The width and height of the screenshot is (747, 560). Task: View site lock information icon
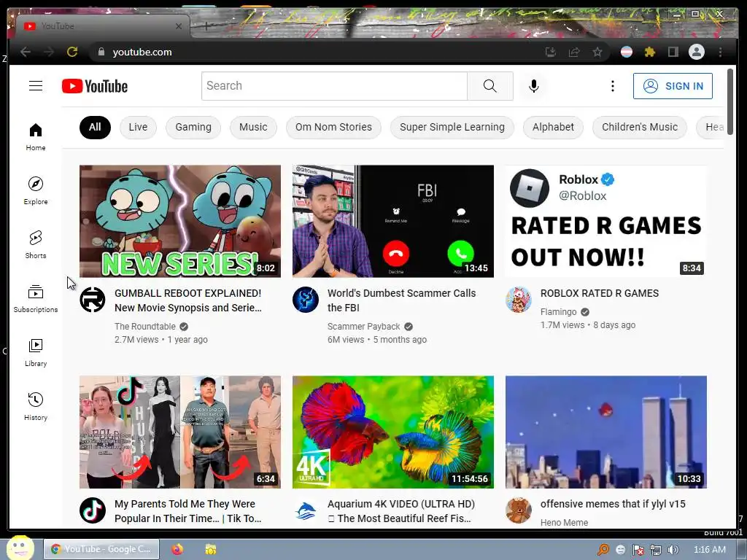pos(101,52)
